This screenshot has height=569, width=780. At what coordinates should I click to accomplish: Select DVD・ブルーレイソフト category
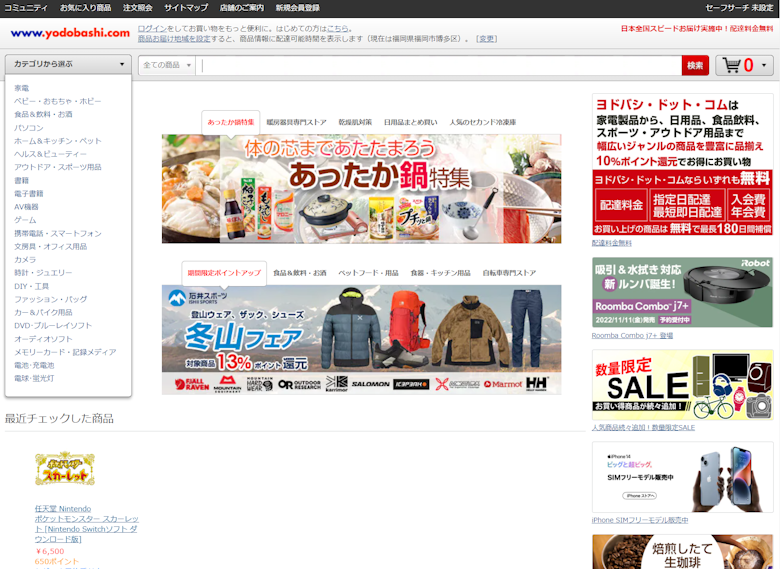click(x=53, y=325)
